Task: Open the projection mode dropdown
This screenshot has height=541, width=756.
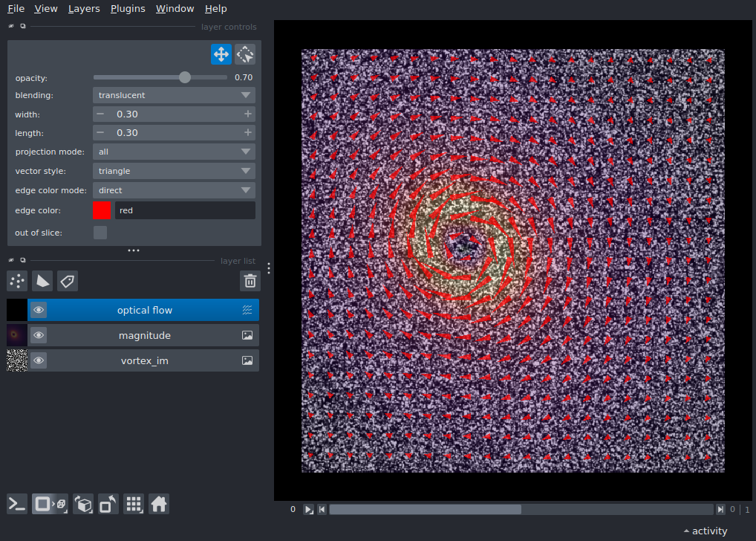Action: 174,152
